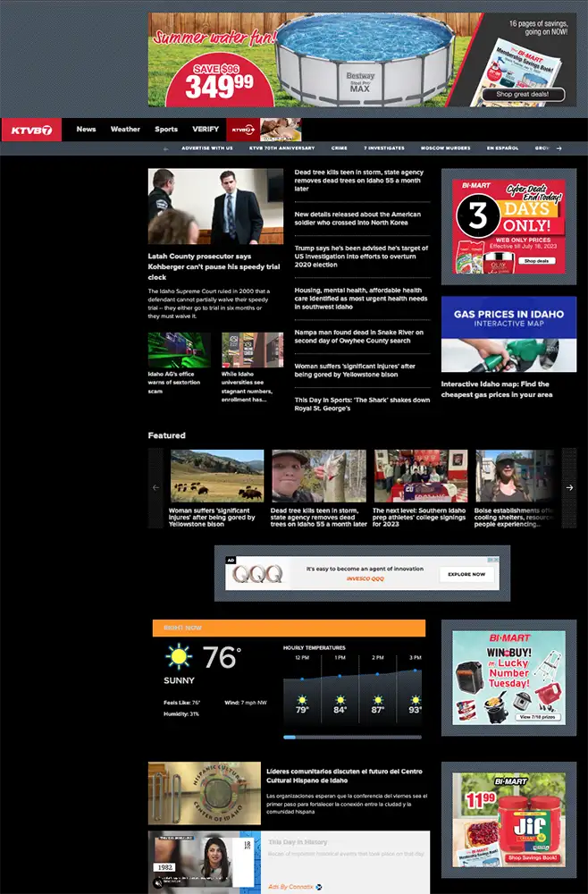Viewport: 588px width, 894px height.
Task: Click green laser sextortion thumbnail
Action: (x=179, y=350)
